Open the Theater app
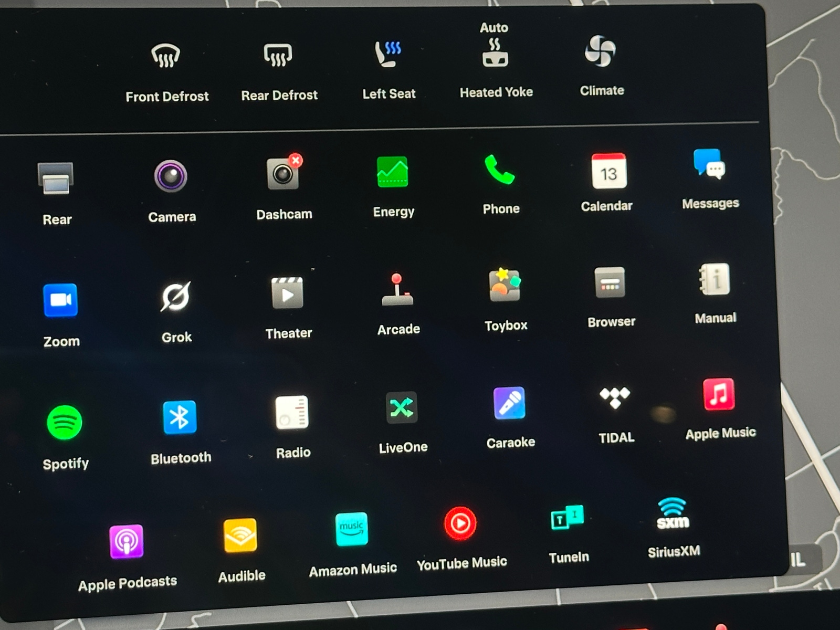Image resolution: width=840 pixels, height=630 pixels. coord(287,293)
